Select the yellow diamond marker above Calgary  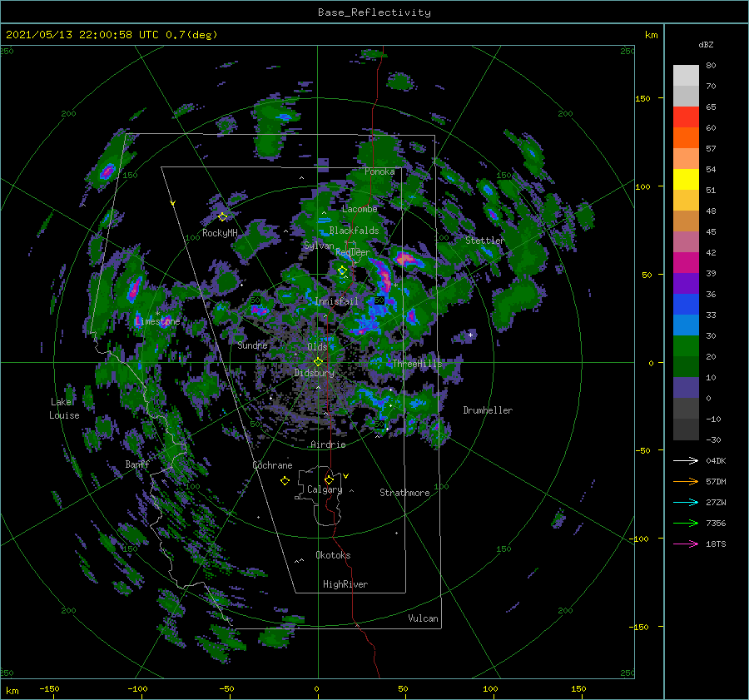pos(329,479)
